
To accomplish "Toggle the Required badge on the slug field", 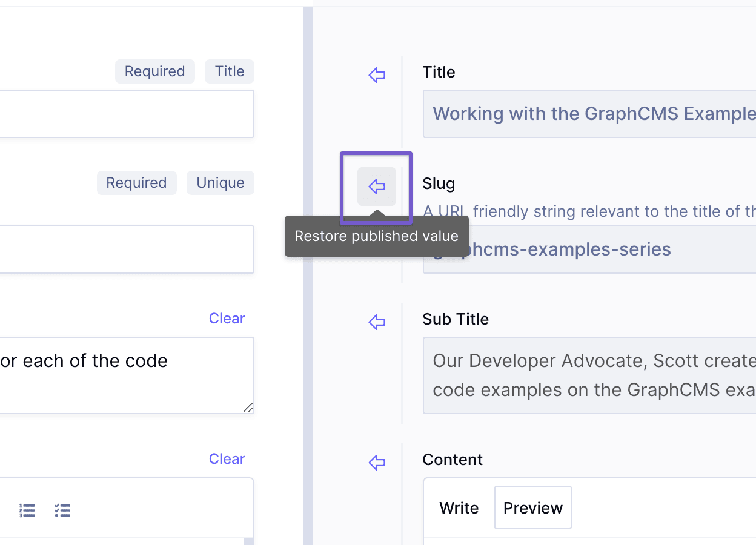I will coord(136,182).
